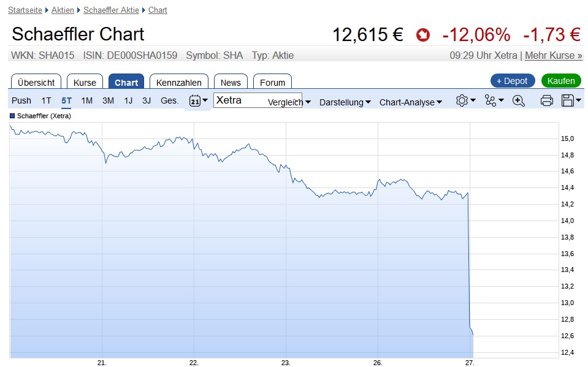Screen dimensions: 588x367
Task: Click the Xetra exchange input field
Action: coord(239,100)
